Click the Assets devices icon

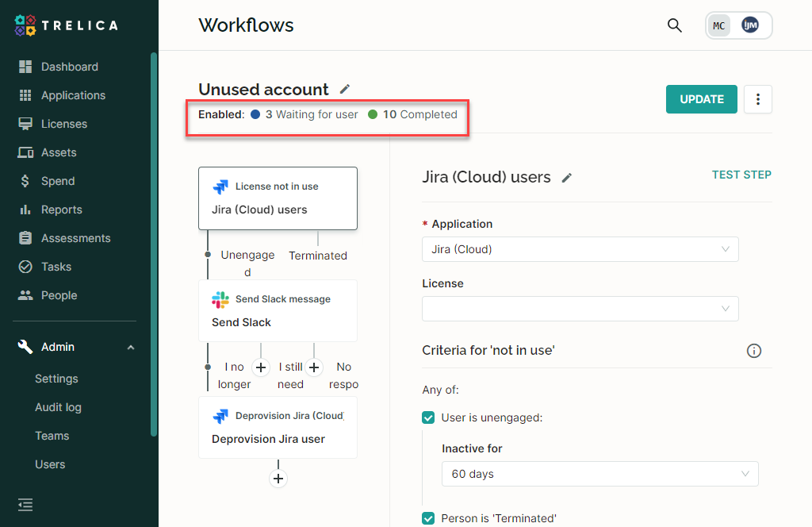pos(25,152)
